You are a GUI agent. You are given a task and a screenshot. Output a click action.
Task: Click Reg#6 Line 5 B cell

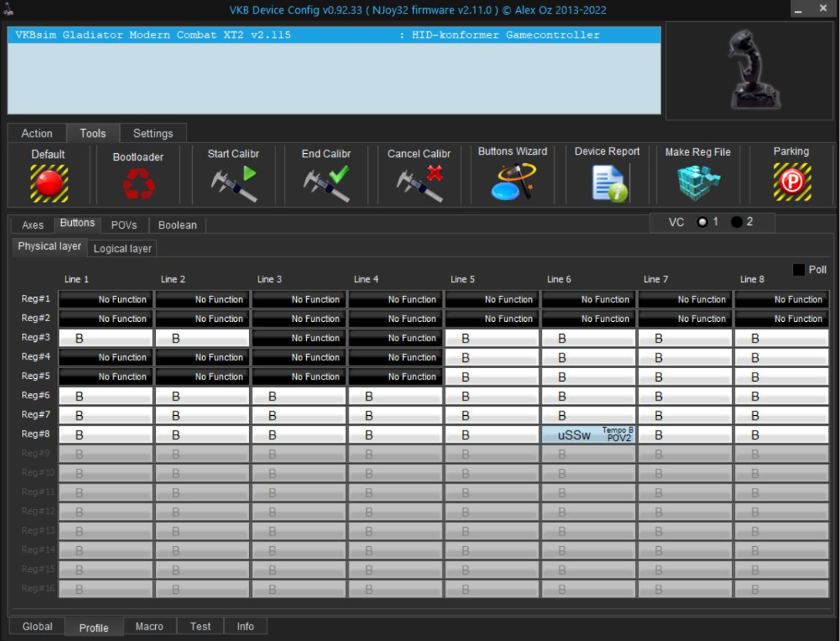pyautogui.click(x=492, y=396)
